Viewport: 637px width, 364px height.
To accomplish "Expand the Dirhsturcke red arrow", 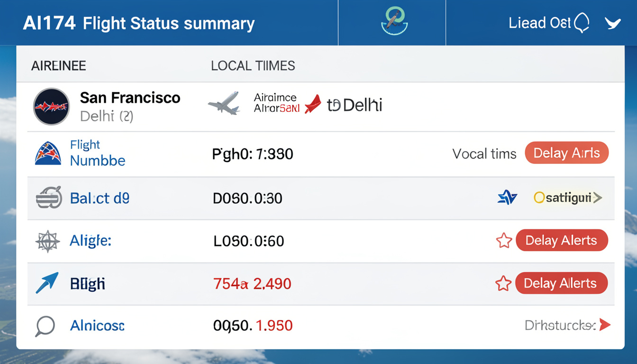I will [604, 325].
